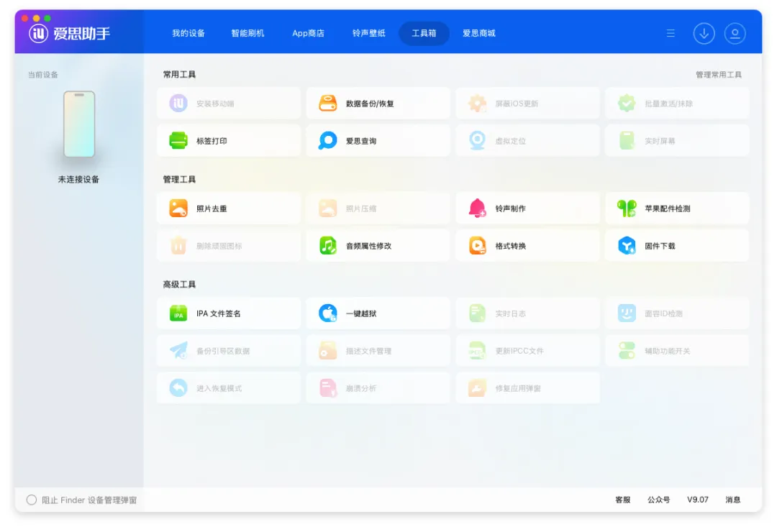The width and height of the screenshot is (777, 532).
Task: Launch the 一键越狱 apple icon
Action: point(327,313)
